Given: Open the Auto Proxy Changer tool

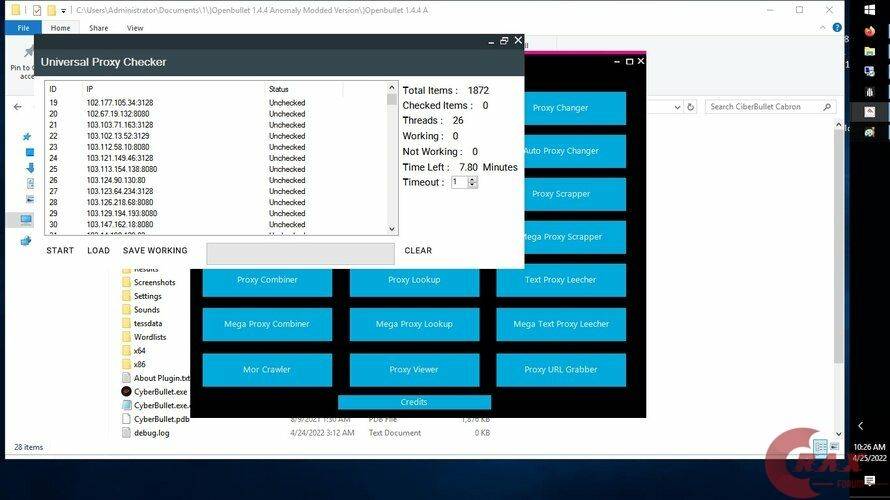Looking at the screenshot, I should (x=575, y=151).
